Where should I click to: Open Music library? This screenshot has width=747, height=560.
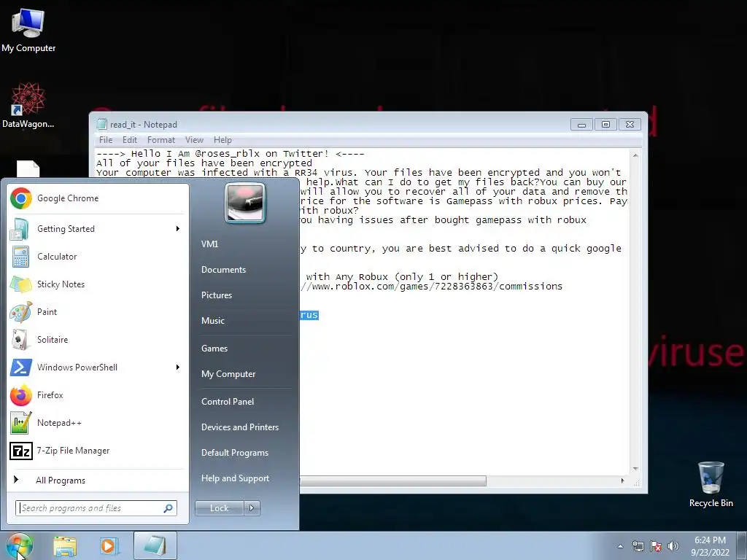click(x=212, y=321)
